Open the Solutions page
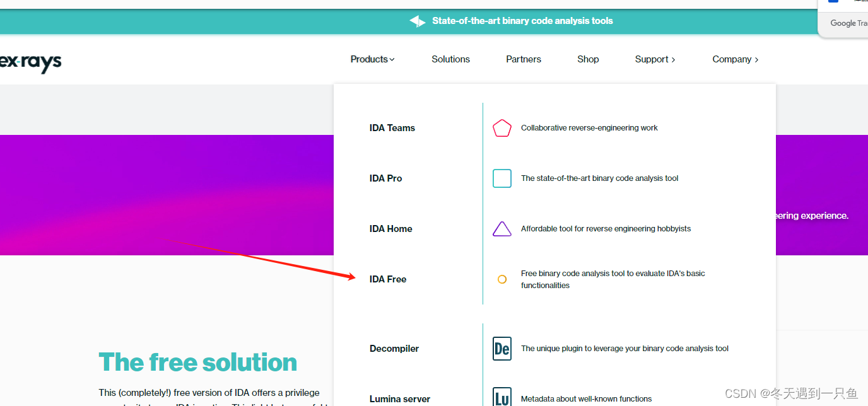 pyautogui.click(x=450, y=59)
